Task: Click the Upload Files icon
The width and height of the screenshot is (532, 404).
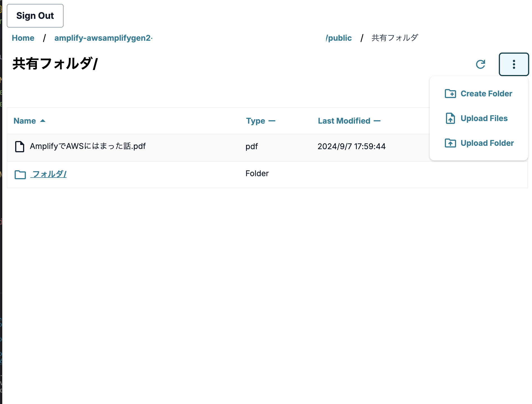Action: tap(450, 118)
